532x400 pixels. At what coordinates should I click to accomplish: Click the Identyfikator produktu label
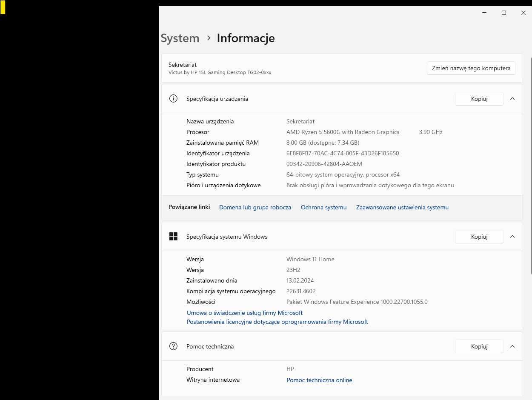pyautogui.click(x=216, y=164)
